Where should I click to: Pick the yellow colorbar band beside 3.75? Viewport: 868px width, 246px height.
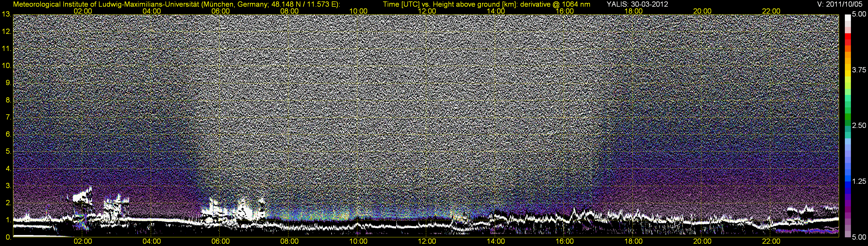click(848, 73)
